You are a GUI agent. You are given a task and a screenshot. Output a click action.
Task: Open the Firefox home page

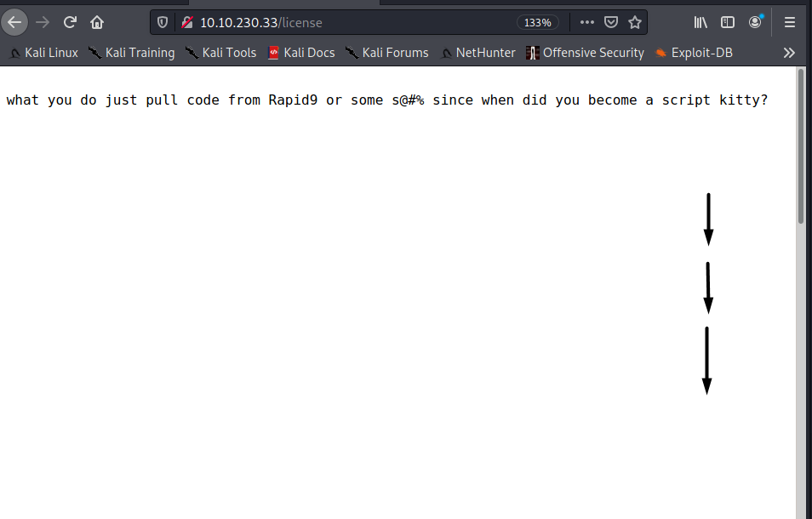[97, 22]
